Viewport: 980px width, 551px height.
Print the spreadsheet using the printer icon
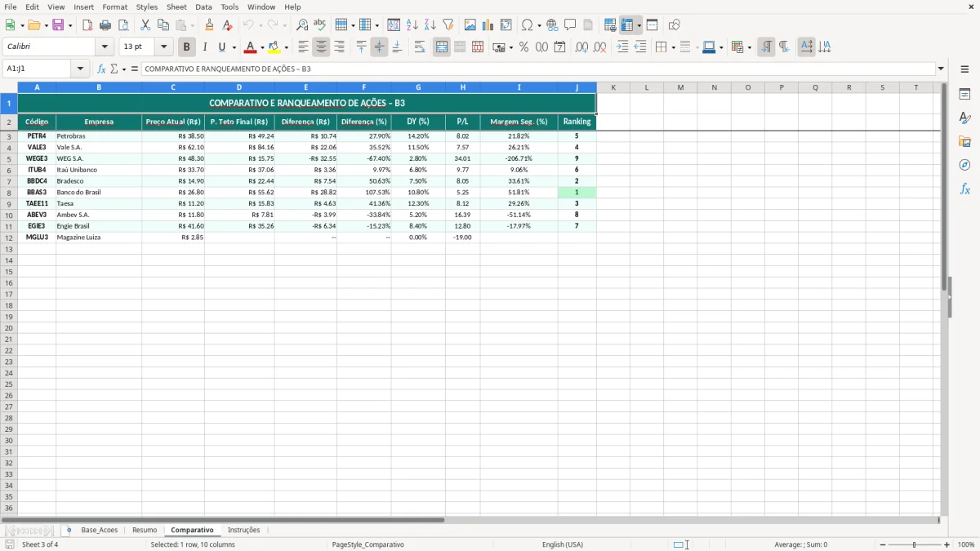[x=105, y=25]
